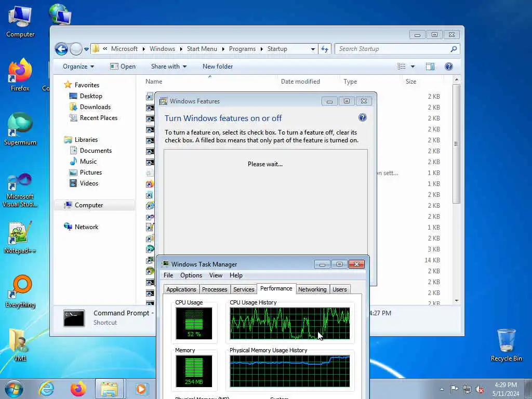532x399 pixels.
Task: Open recent pages dropdown beside Forward button
Action: tap(87, 49)
